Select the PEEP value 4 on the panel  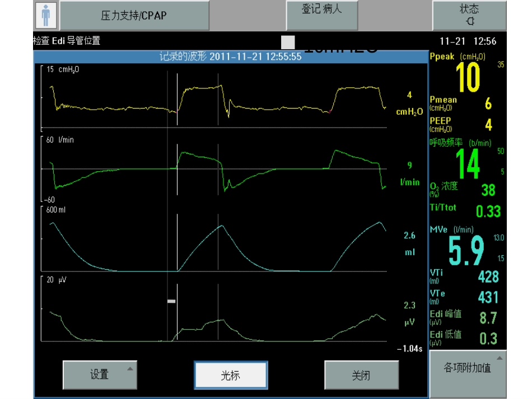click(x=488, y=125)
